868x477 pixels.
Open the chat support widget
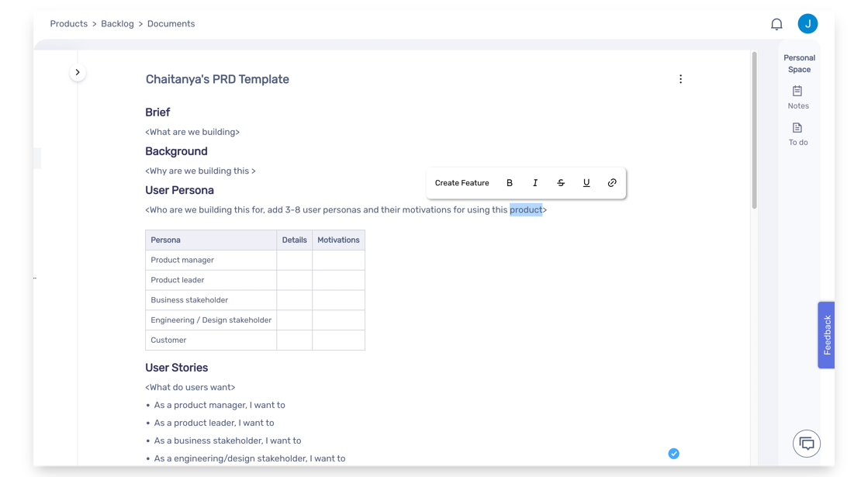pos(807,443)
